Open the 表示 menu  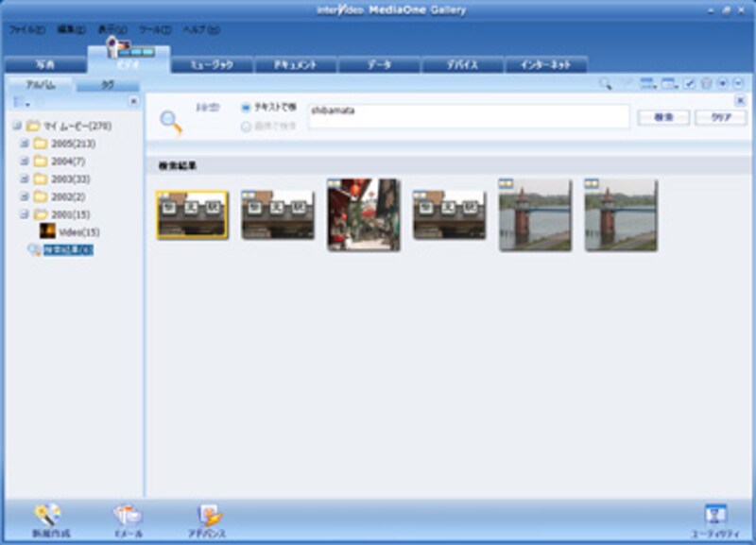(x=112, y=30)
